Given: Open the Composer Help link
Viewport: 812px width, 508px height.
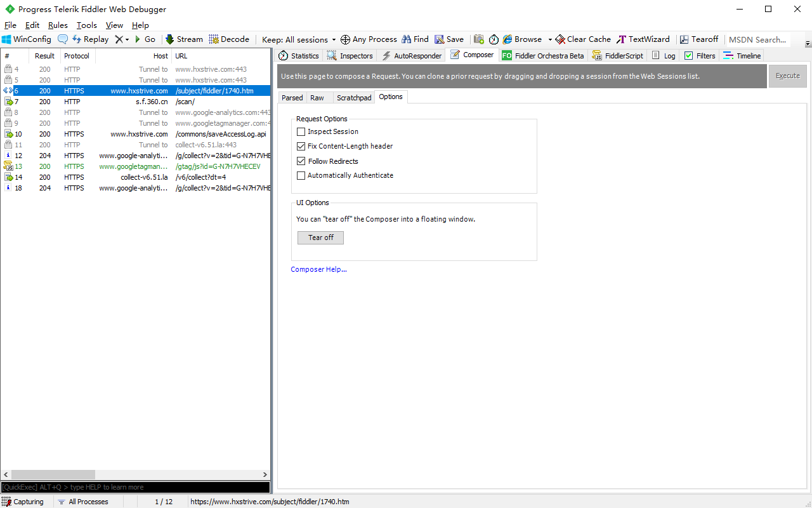Looking at the screenshot, I should tap(318, 269).
